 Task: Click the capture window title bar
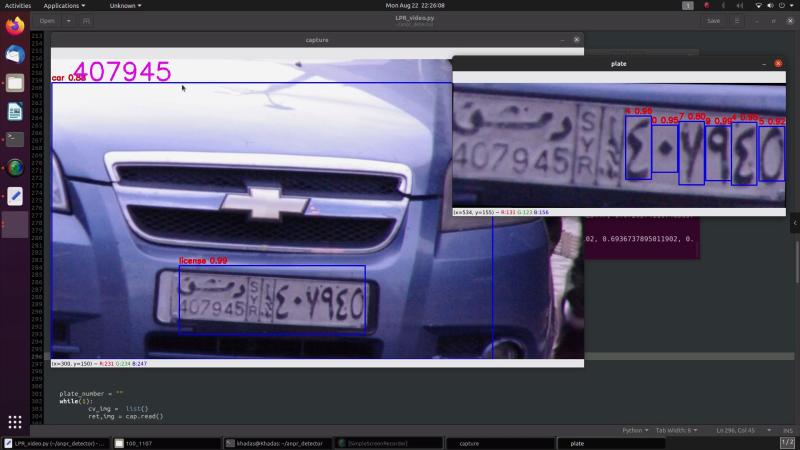(x=317, y=40)
